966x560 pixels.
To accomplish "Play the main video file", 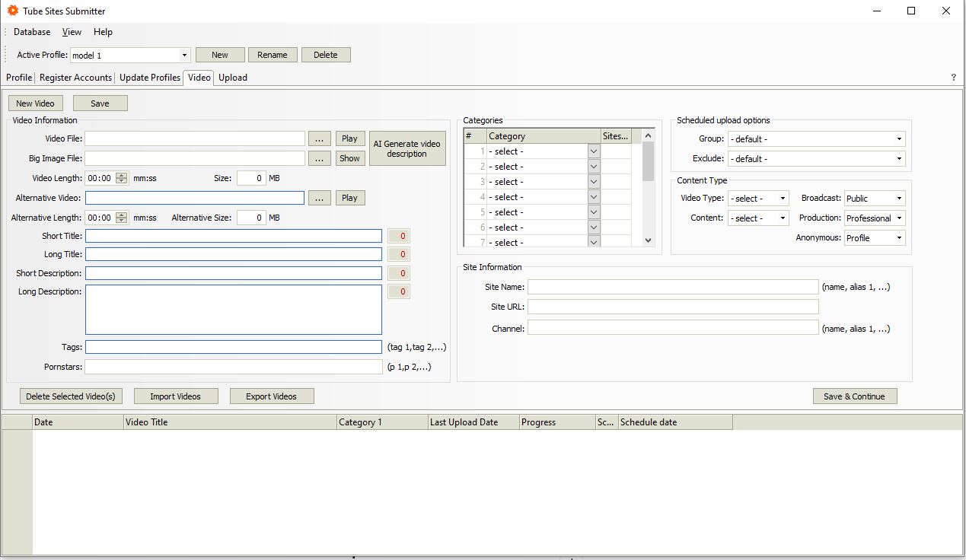I will click(x=349, y=138).
